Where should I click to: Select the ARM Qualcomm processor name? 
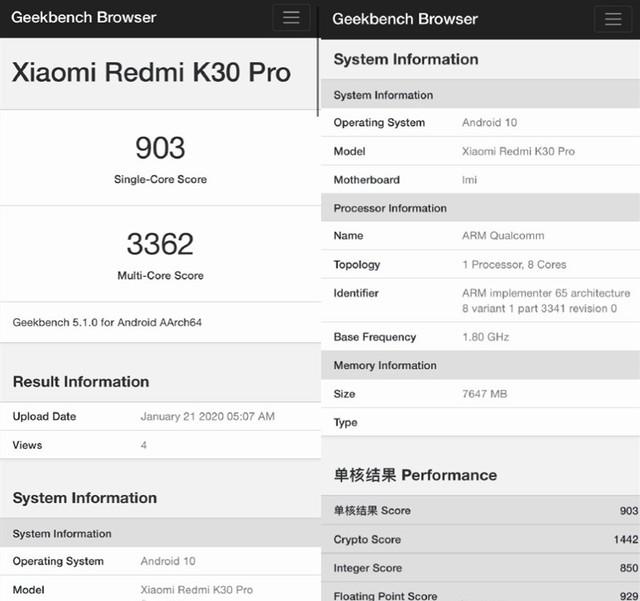tap(503, 236)
